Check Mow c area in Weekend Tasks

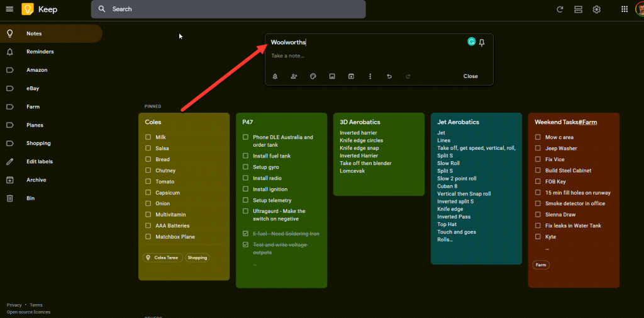coord(538,137)
